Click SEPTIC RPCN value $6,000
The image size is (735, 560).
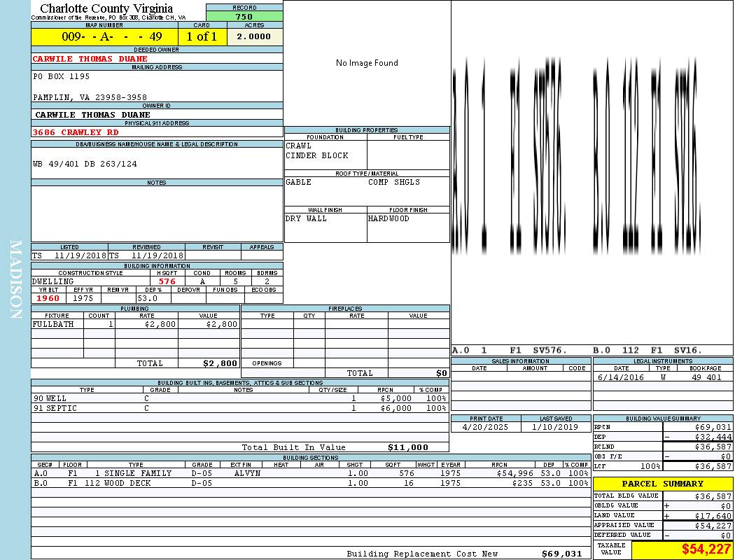[396, 408]
